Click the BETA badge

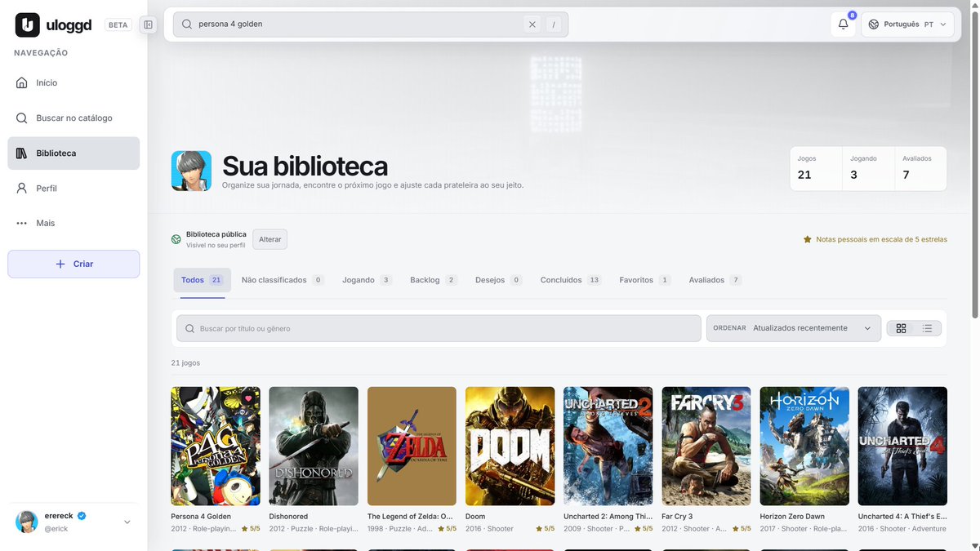118,24
